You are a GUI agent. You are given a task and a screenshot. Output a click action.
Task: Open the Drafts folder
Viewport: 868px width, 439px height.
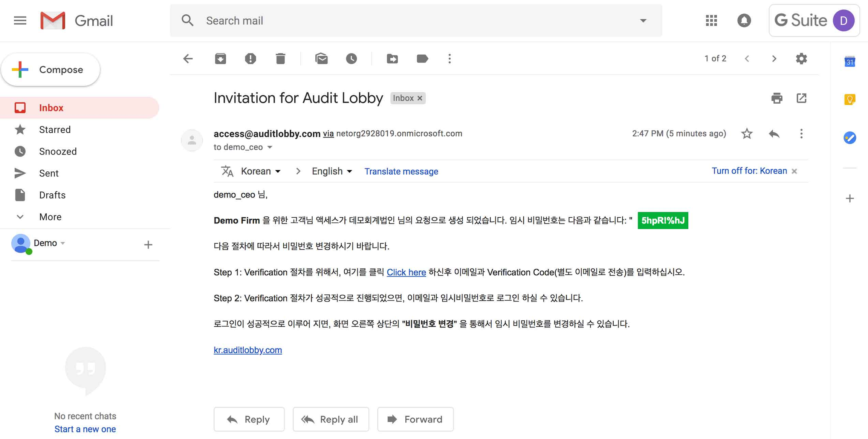[52, 195]
